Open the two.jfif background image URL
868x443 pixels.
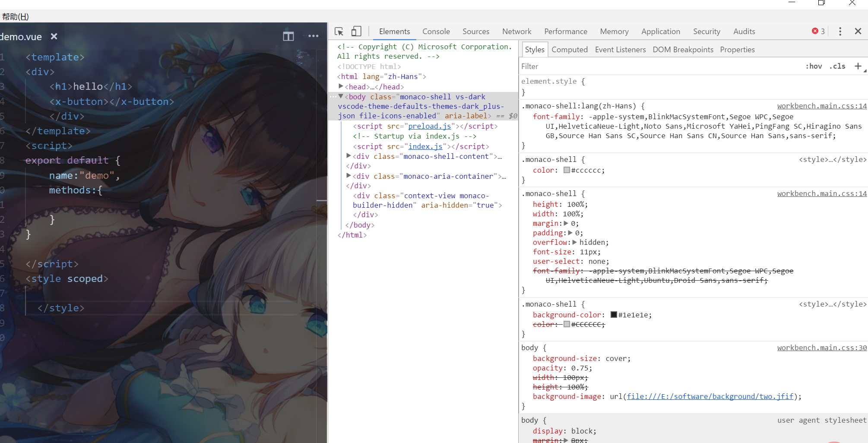[x=710, y=396]
